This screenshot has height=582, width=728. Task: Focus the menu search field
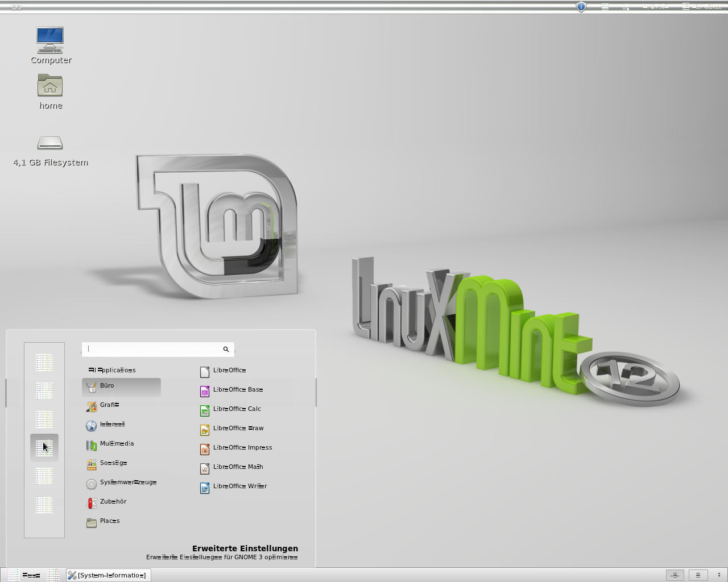(158, 349)
